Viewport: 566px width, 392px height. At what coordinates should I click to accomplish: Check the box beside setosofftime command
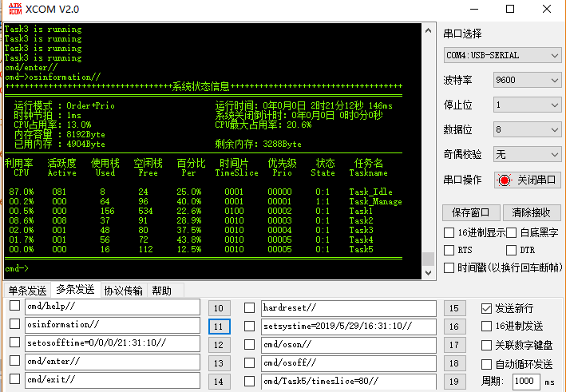tap(15, 343)
